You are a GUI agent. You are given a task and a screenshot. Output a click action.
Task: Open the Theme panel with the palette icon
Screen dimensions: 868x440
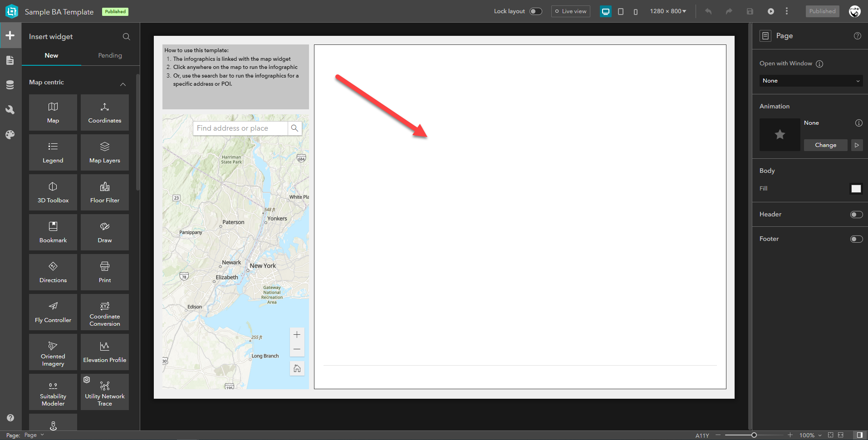coord(10,134)
